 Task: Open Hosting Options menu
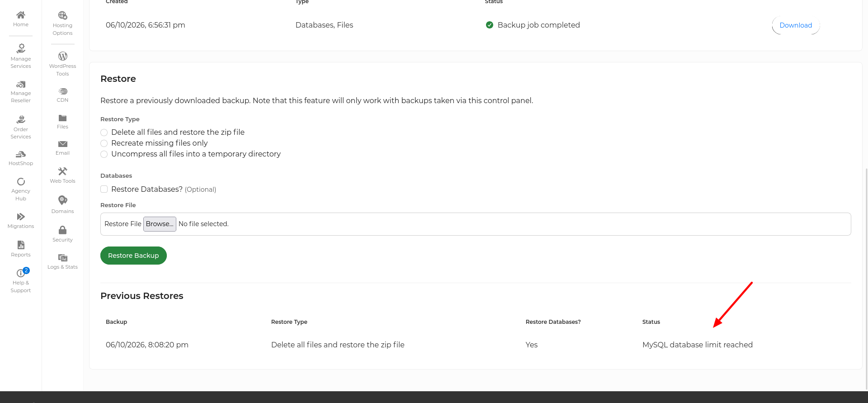click(62, 23)
